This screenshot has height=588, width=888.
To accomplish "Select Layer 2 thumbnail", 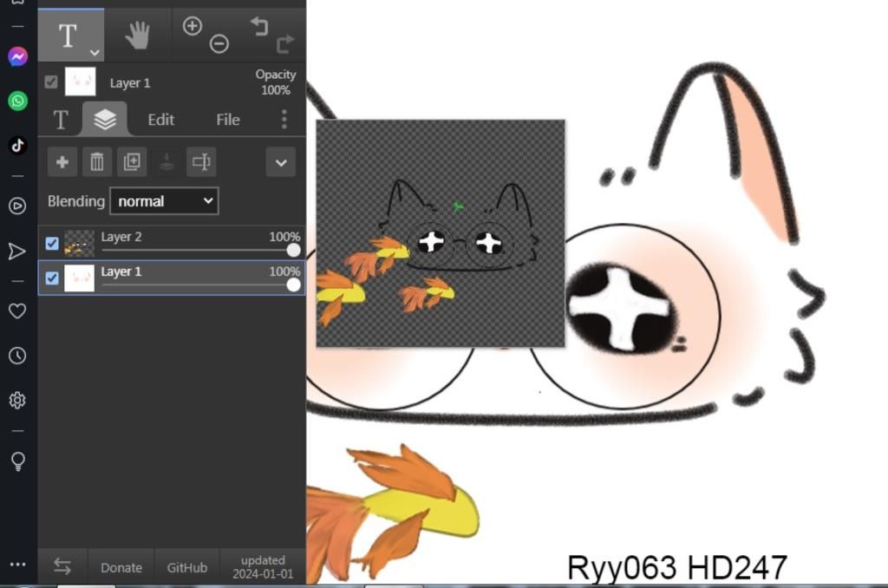I will pyautogui.click(x=79, y=244).
